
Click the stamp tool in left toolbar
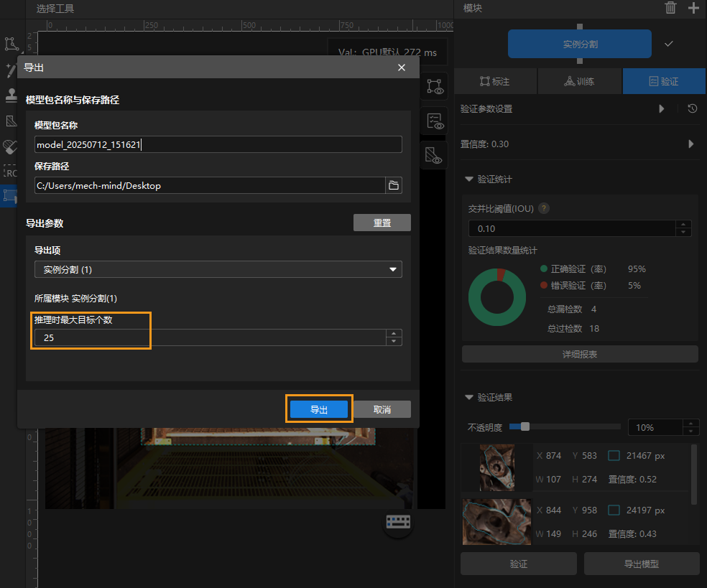point(11,95)
